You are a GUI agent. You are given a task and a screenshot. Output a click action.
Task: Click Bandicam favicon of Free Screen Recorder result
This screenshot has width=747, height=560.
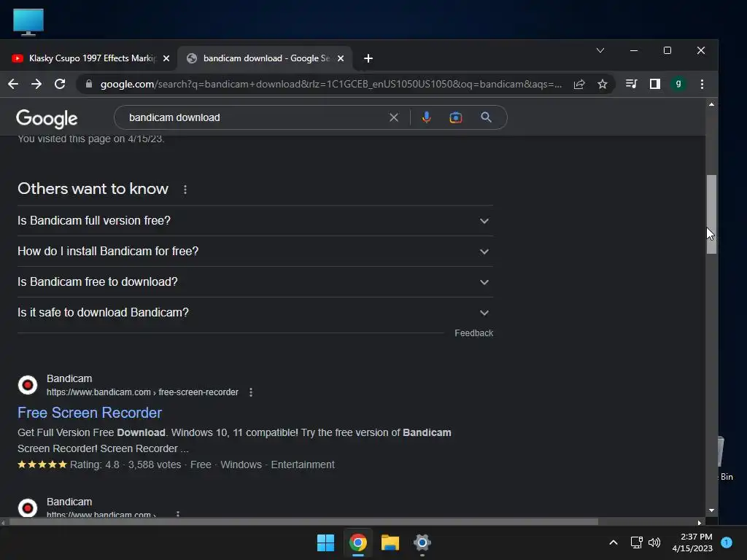pos(28,385)
